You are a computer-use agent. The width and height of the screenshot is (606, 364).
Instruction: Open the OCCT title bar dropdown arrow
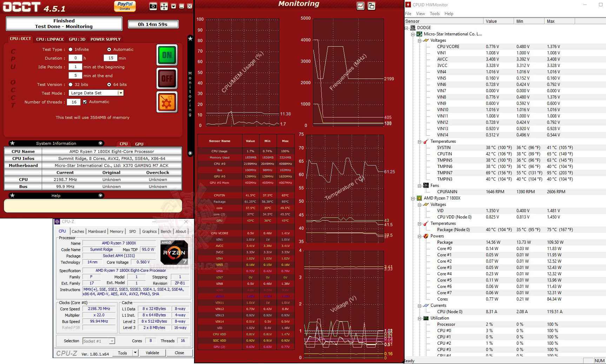pos(173,6)
